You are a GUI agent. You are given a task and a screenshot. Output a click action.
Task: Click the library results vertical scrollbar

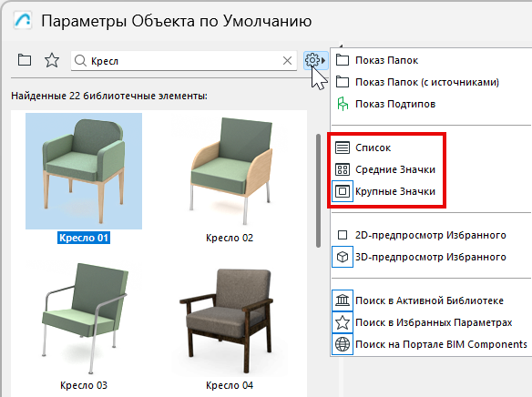pyautogui.click(x=318, y=190)
